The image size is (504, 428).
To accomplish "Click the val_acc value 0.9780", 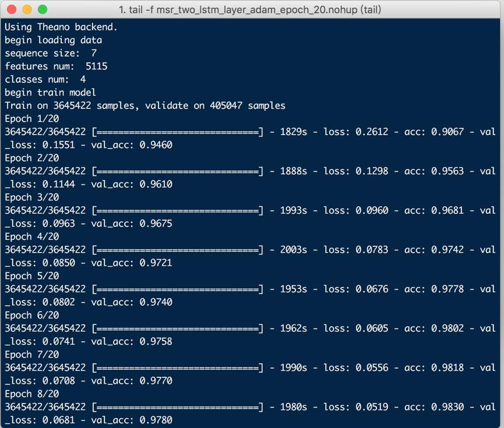I will [x=156, y=420].
